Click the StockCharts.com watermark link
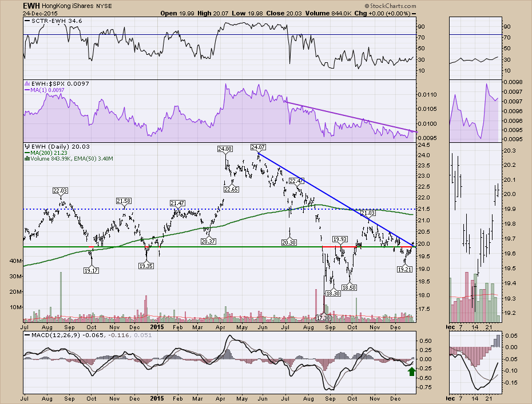This screenshot has height=404, width=532. [391, 6]
